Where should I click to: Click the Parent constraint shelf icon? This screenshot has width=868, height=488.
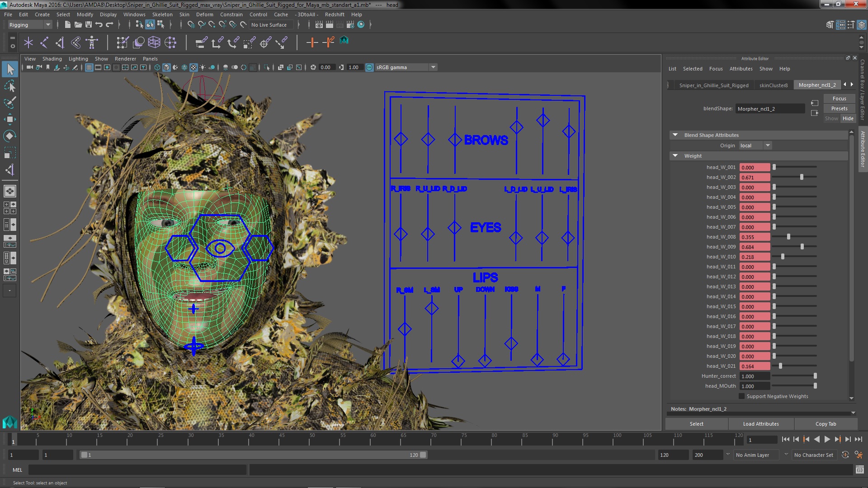click(201, 42)
